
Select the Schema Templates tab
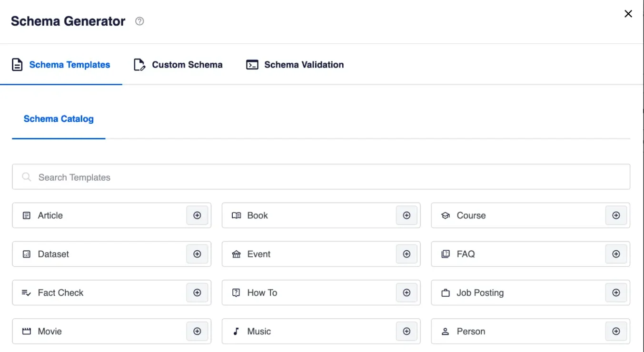tap(61, 65)
